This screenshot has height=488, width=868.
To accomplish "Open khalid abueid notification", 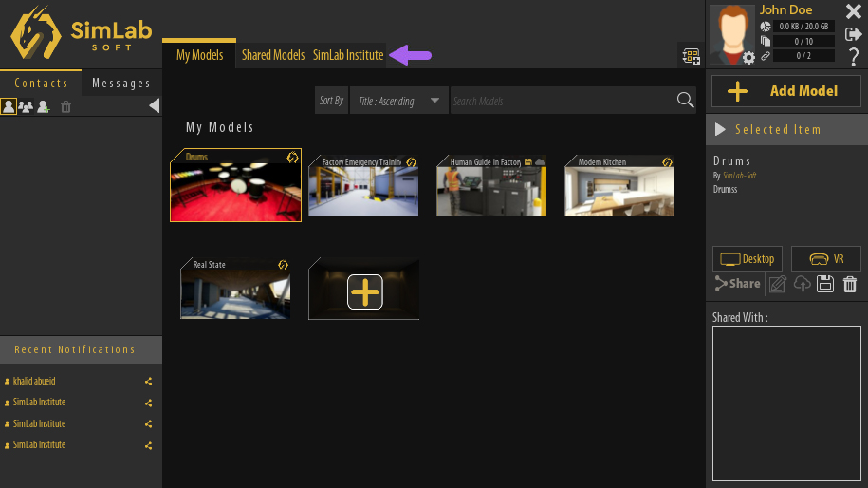I will (x=34, y=381).
